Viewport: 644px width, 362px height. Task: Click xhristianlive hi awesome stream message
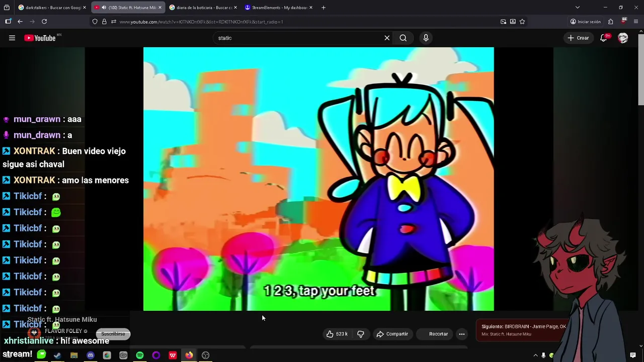56,347
